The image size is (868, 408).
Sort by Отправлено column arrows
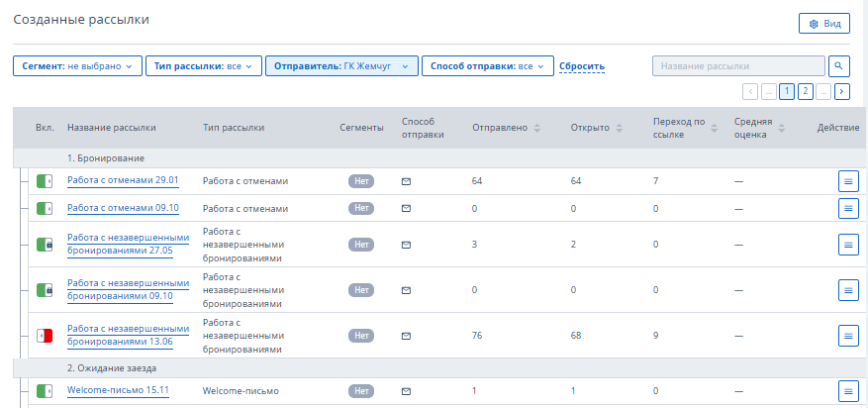[x=537, y=128]
